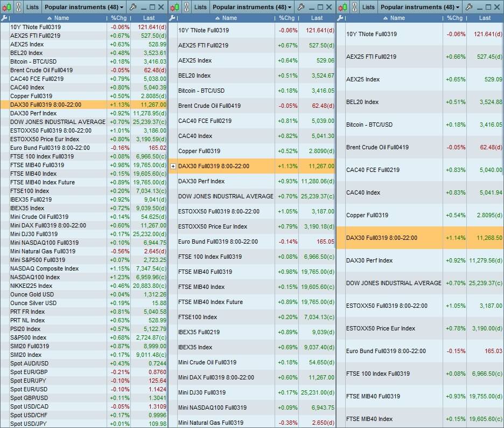Image resolution: width=504 pixels, height=428 pixels.
Task: Open Lists menu in left panel
Action: point(32,7)
